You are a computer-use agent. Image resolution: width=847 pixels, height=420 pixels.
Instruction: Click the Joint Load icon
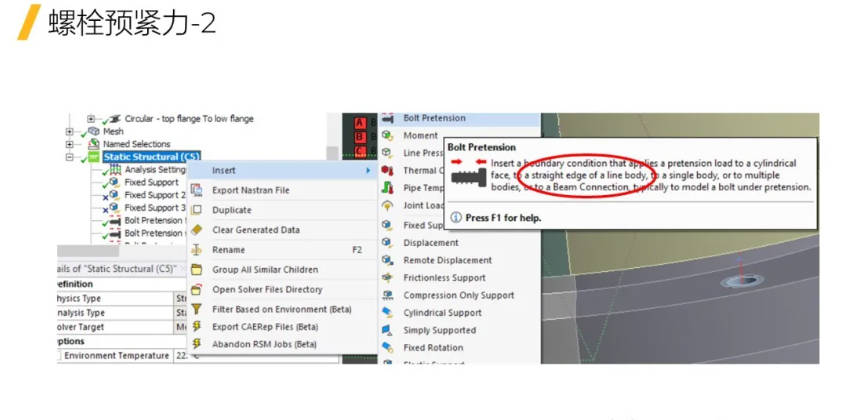pyautogui.click(x=387, y=206)
